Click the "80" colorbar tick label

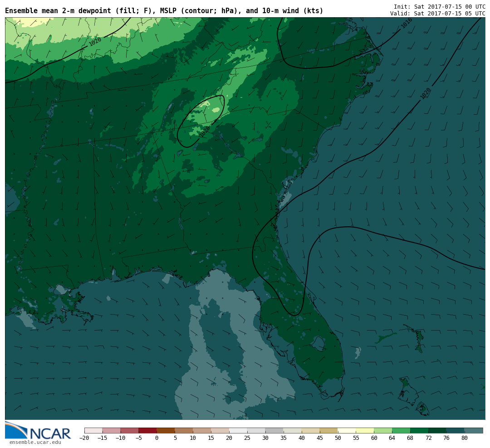point(465,438)
